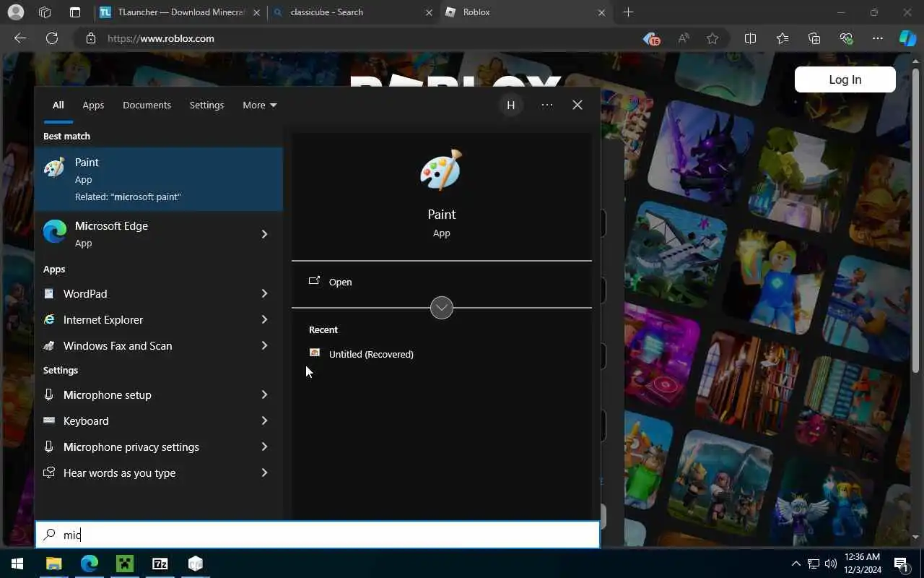Select the Apps search filter tab

tap(93, 105)
